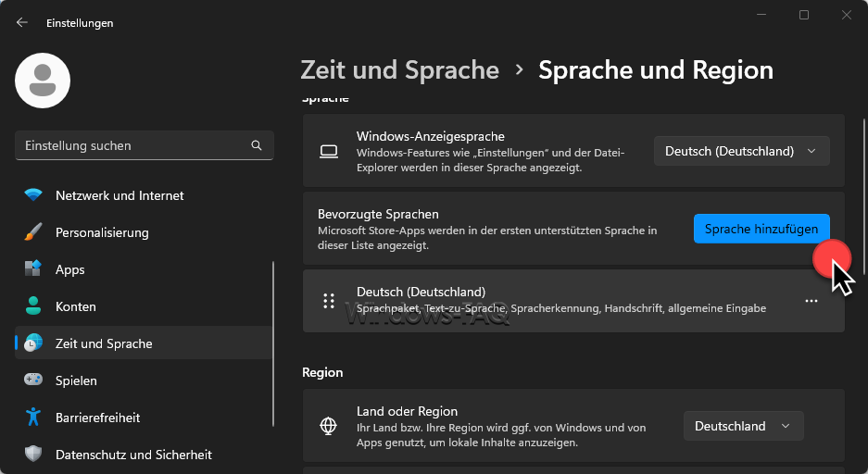The width and height of the screenshot is (868, 474).
Task: Open the user profile avatar
Action: click(43, 81)
